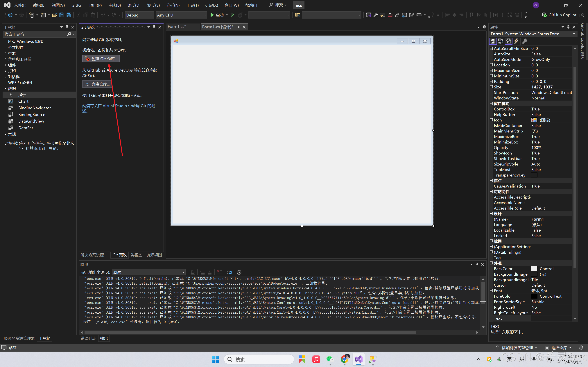Select the Chart control in the toolbox

click(x=23, y=101)
